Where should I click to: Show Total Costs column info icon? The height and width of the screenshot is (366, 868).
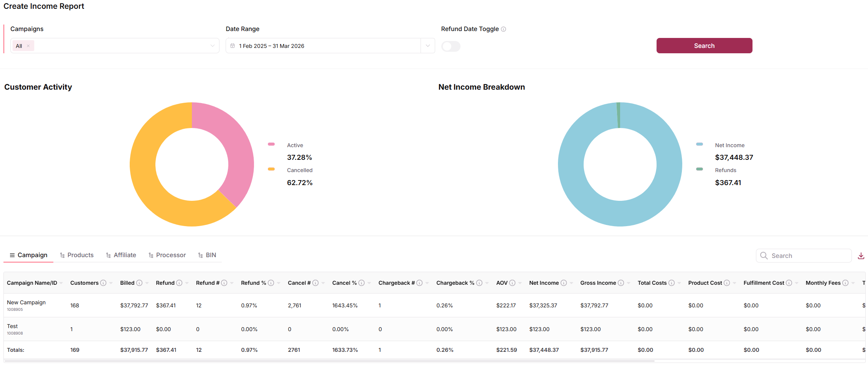[672, 283]
